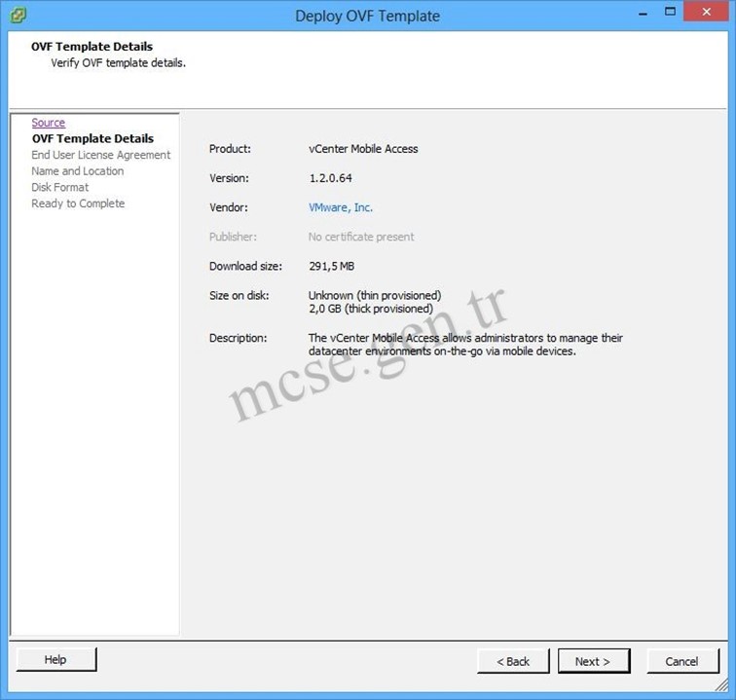Click Next to continue the wizard
The width and height of the screenshot is (736, 700).
594,661
